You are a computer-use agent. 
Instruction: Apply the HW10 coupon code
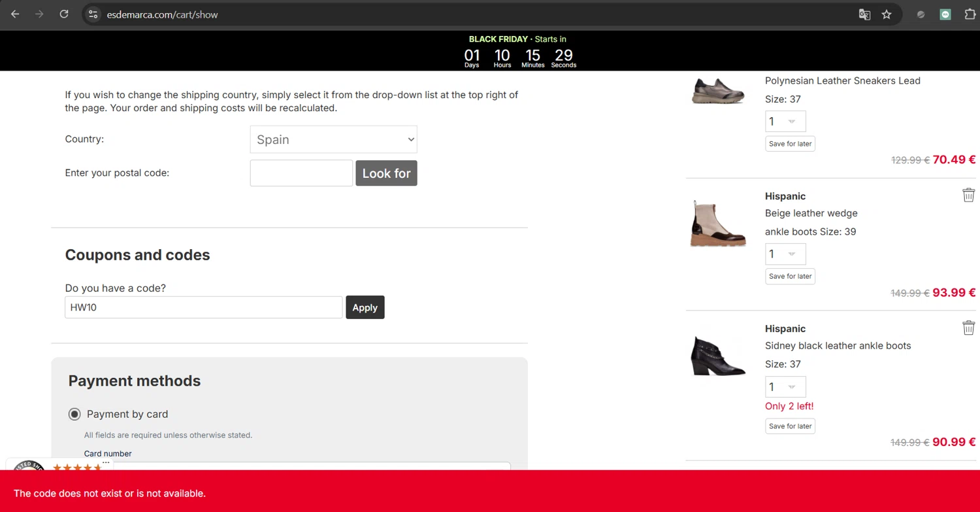[365, 307]
